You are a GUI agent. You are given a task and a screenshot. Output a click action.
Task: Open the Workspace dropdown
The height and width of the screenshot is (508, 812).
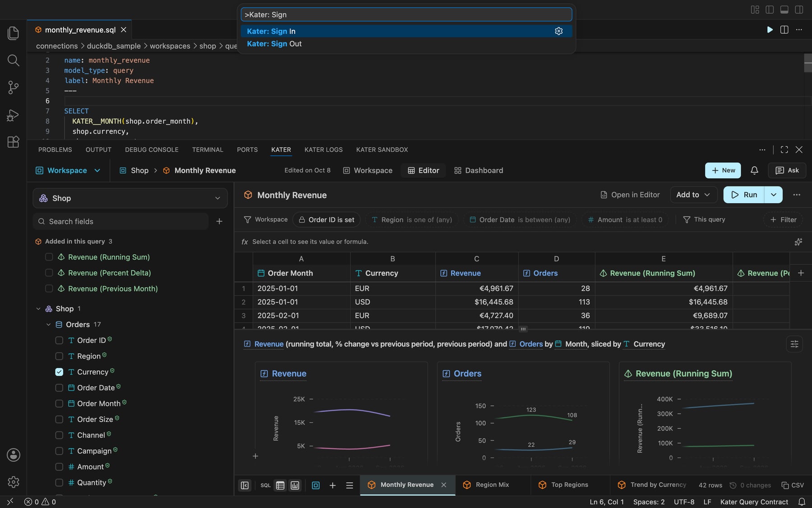pyautogui.click(x=68, y=170)
